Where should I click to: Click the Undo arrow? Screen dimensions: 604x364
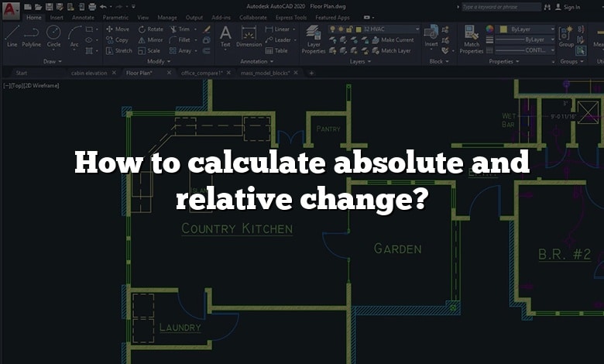[103, 6]
